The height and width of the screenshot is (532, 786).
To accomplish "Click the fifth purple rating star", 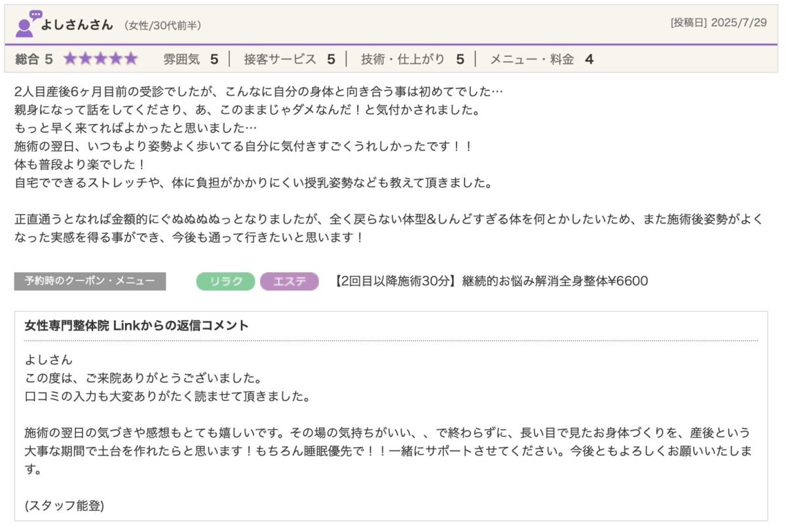I will (x=131, y=59).
